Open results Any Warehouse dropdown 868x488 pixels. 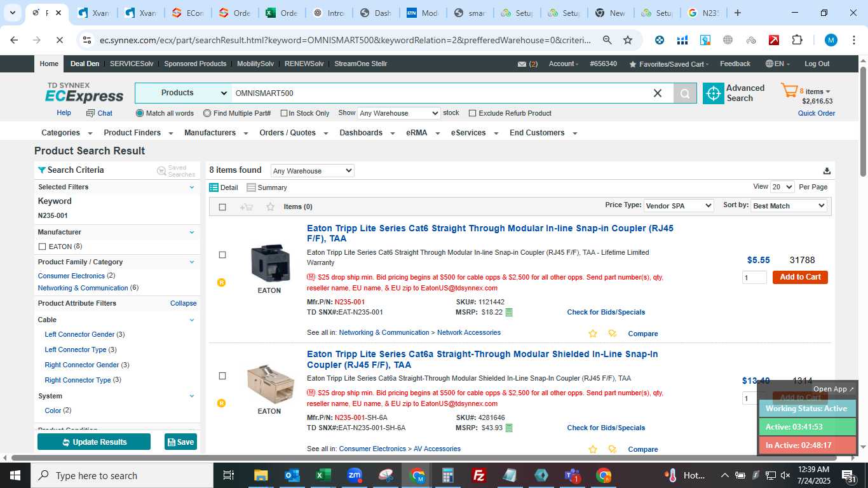click(x=312, y=171)
